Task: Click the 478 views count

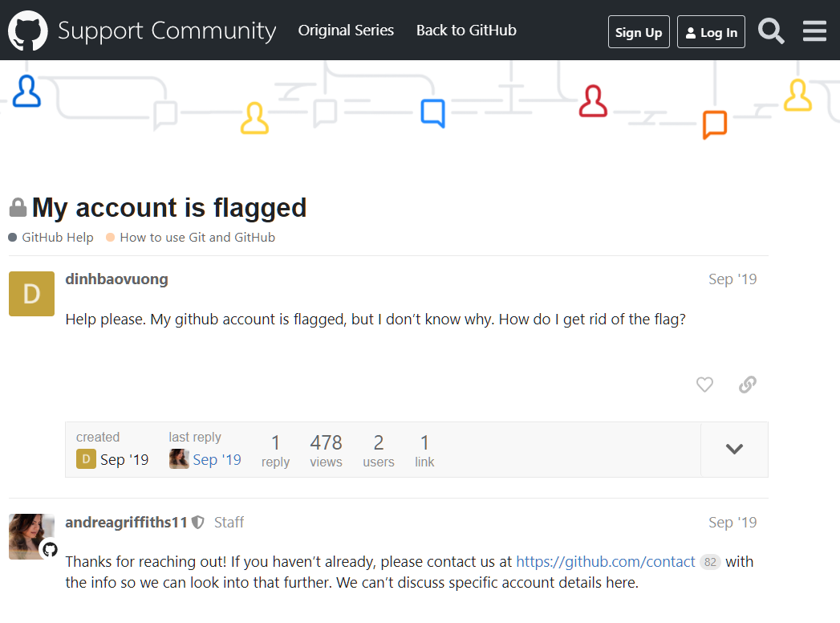Action: [x=326, y=450]
